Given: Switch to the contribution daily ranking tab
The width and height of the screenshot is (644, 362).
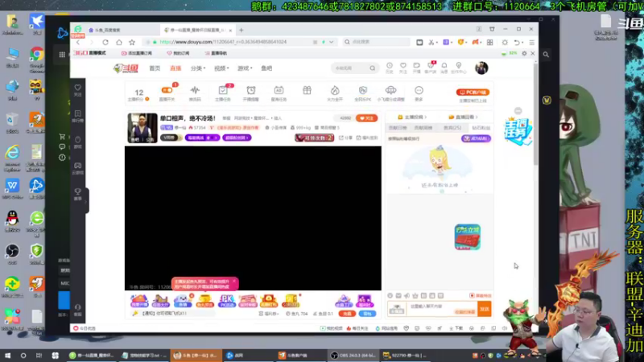Looking at the screenshot, I should pyautogui.click(x=398, y=128).
